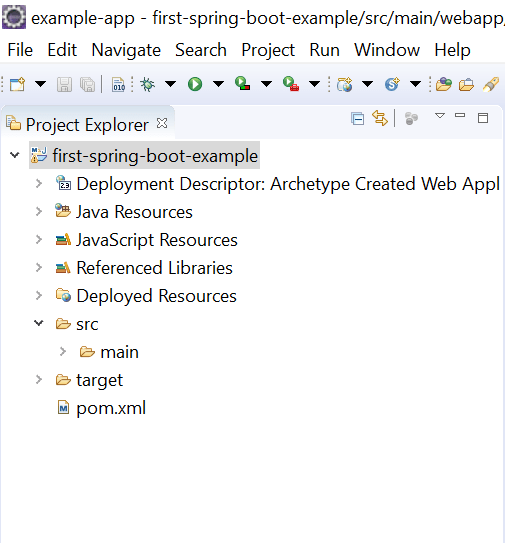The height and width of the screenshot is (543, 505).
Task: Open the Run menu
Action: [x=325, y=50]
